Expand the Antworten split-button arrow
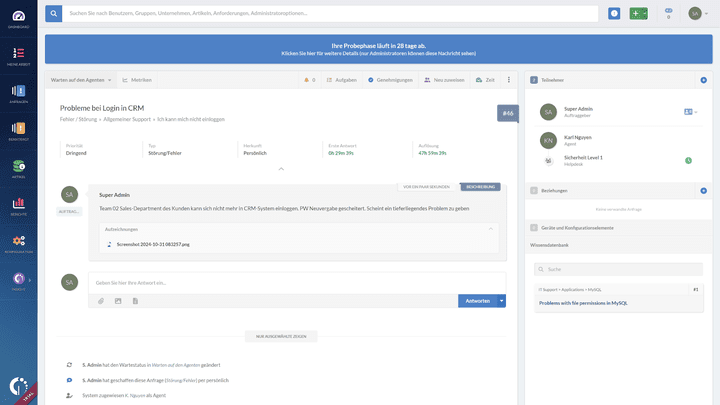The width and height of the screenshot is (720, 405). click(501, 300)
